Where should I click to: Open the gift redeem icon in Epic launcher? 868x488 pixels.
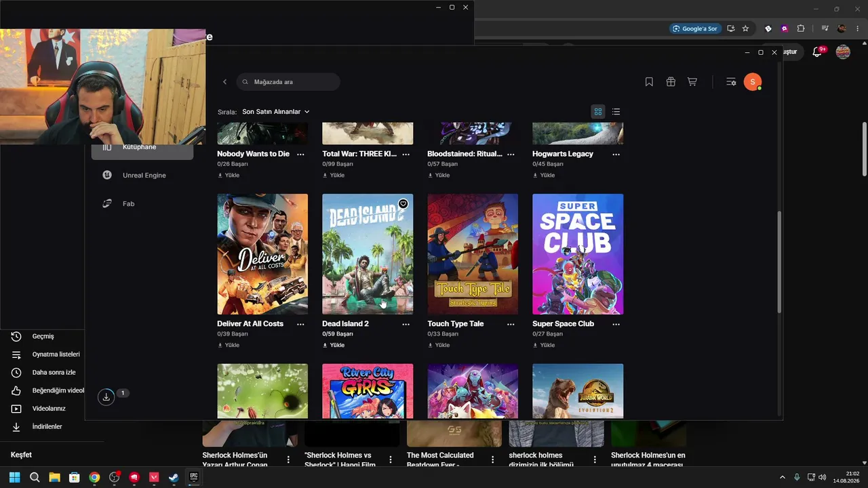[671, 82]
